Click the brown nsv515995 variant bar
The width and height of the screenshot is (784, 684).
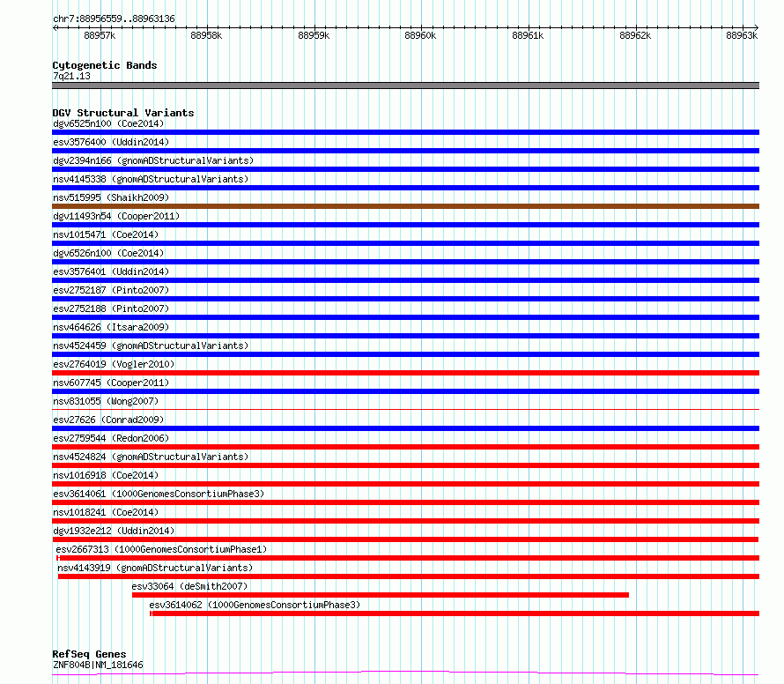pyautogui.click(x=405, y=206)
